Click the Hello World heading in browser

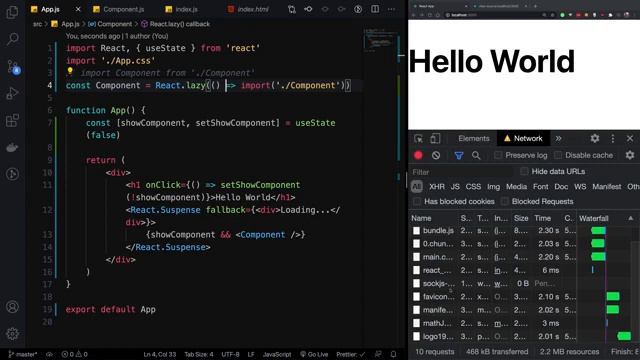pos(491,61)
